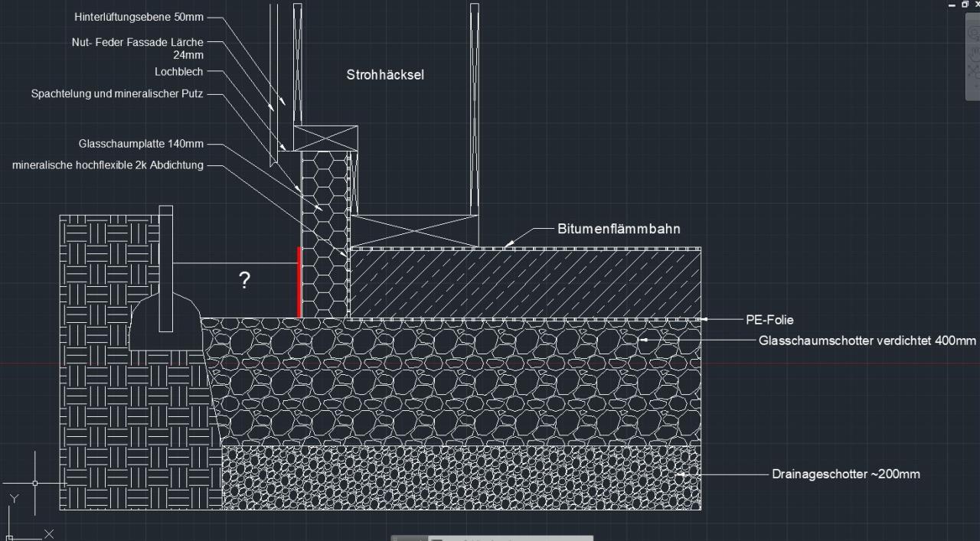Select the 'PE-Folie' label
The height and width of the screenshot is (541, 980).
point(769,320)
